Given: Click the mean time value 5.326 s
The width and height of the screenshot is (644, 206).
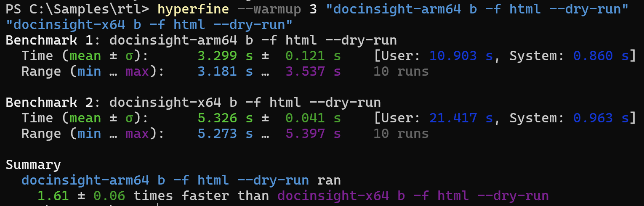Looking at the screenshot, I should point(225,118).
